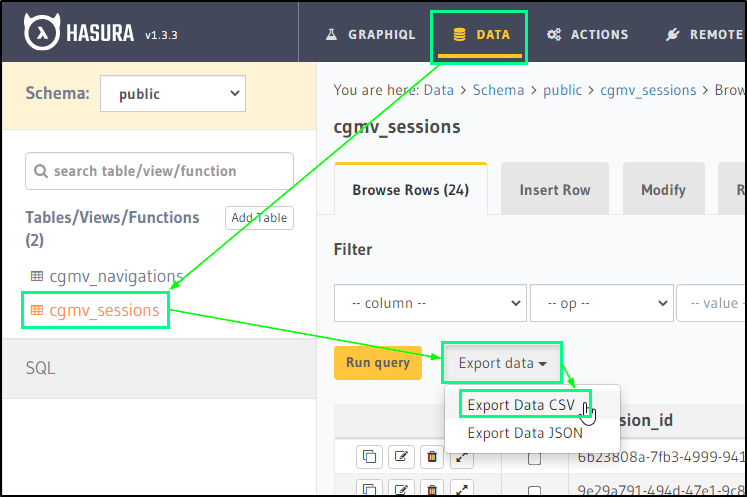747x497 pixels.
Task: Follow the cgmv_sessions breadcrumb link
Action: pyautogui.click(x=648, y=90)
